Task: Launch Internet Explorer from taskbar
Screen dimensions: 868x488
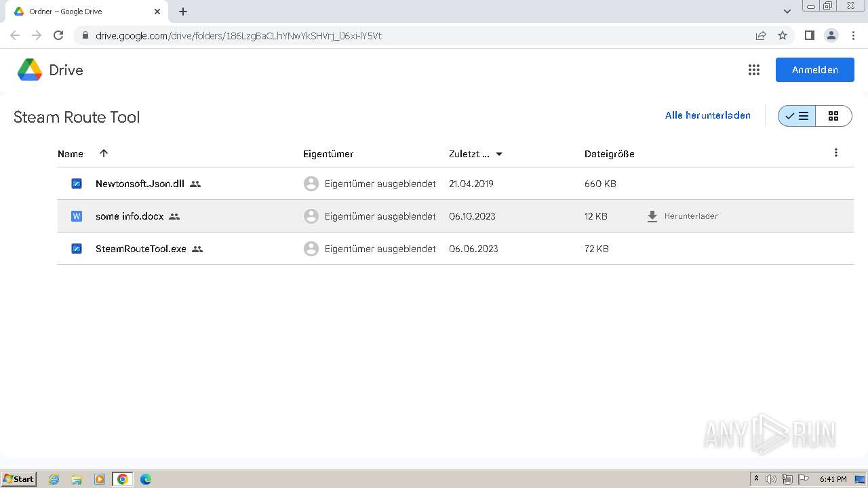Action: pos(54,479)
